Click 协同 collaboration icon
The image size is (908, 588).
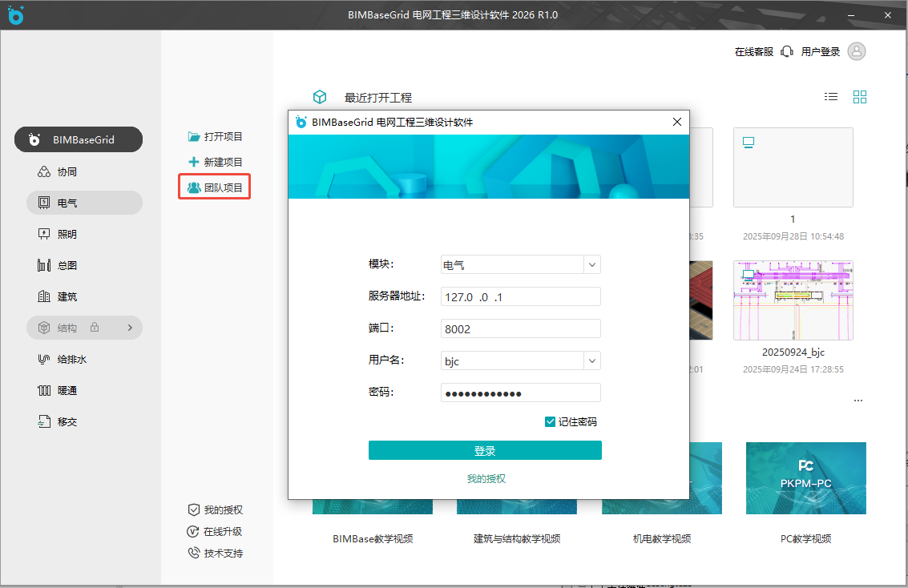click(x=44, y=172)
